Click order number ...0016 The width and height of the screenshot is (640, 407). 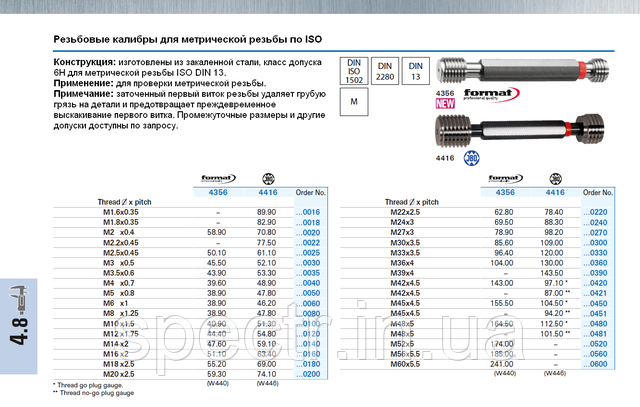point(308,212)
